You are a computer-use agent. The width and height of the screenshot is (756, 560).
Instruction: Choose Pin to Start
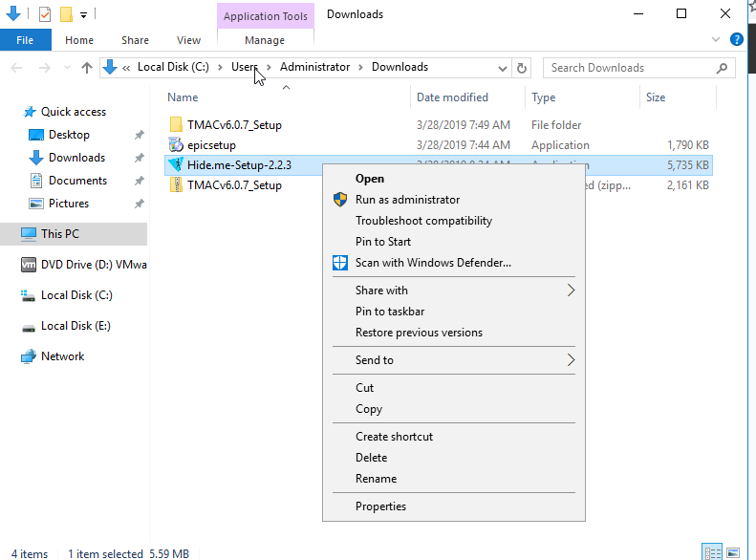[x=454, y=242]
